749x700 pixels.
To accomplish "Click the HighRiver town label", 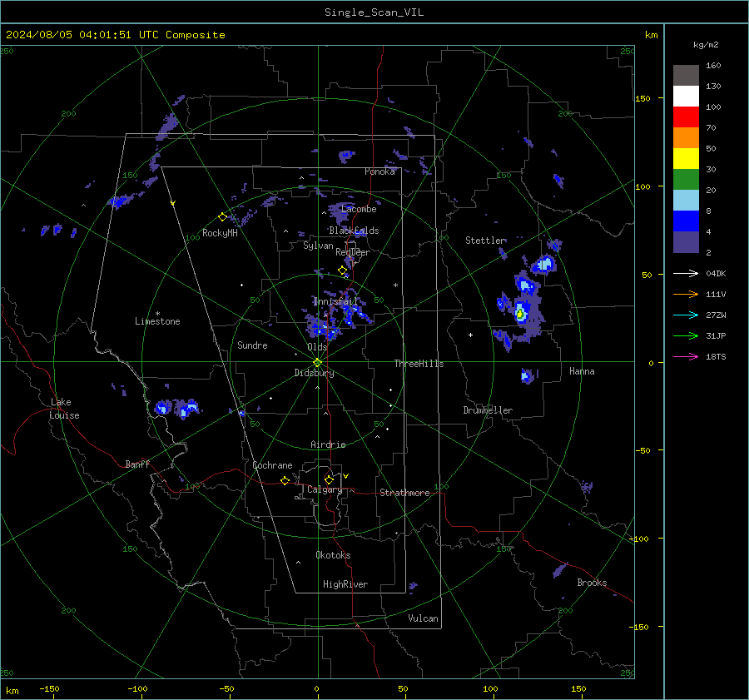I will pyautogui.click(x=345, y=585).
